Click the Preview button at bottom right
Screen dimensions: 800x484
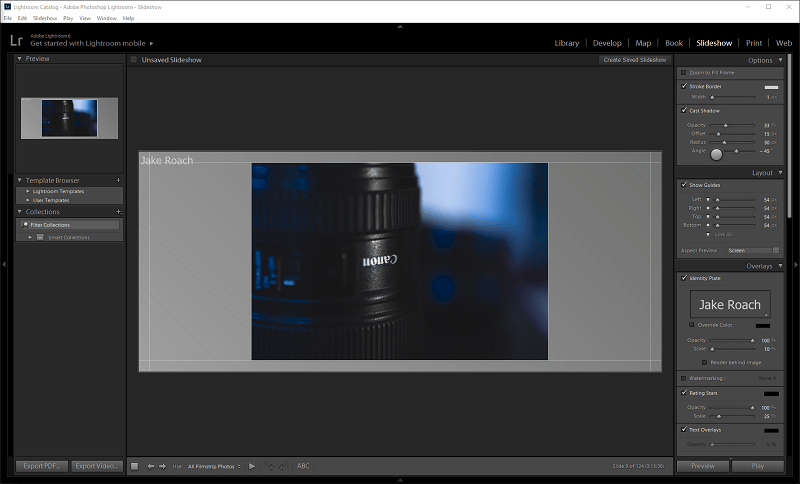click(x=703, y=466)
